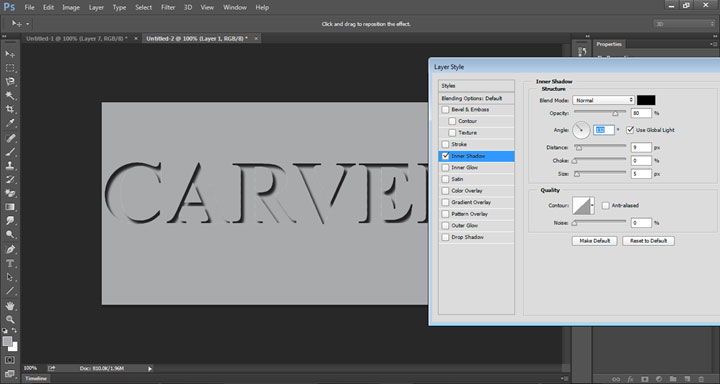The height and width of the screenshot is (384, 720).
Task: Click the fx layer style icon
Action: (630, 379)
